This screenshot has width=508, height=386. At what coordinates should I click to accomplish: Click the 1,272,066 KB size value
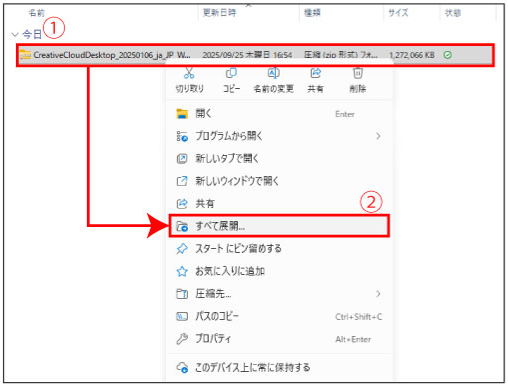411,55
